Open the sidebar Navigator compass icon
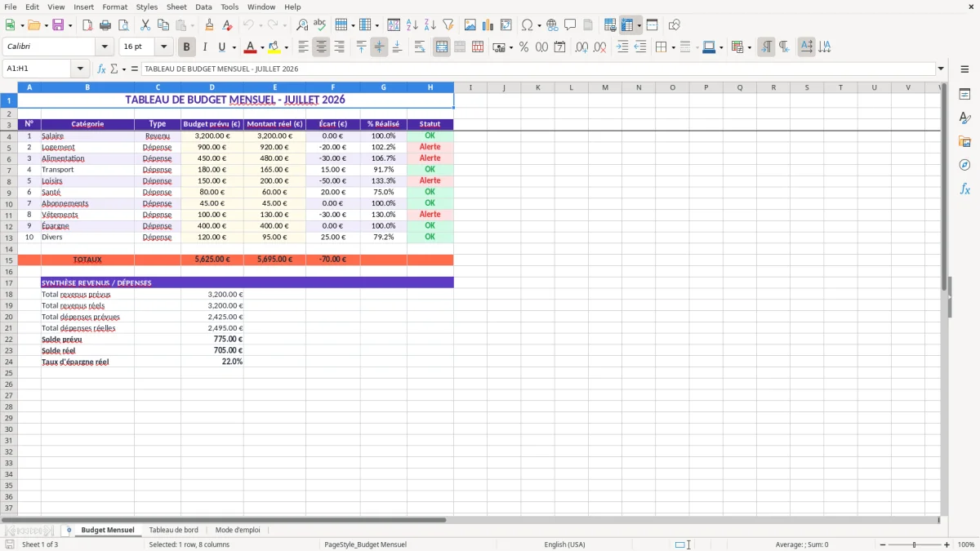This screenshot has height=551, width=980. (964, 165)
